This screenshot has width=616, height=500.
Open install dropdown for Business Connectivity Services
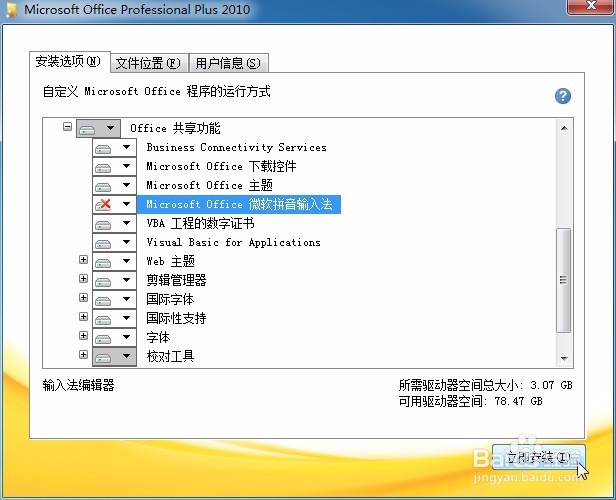coord(114,148)
